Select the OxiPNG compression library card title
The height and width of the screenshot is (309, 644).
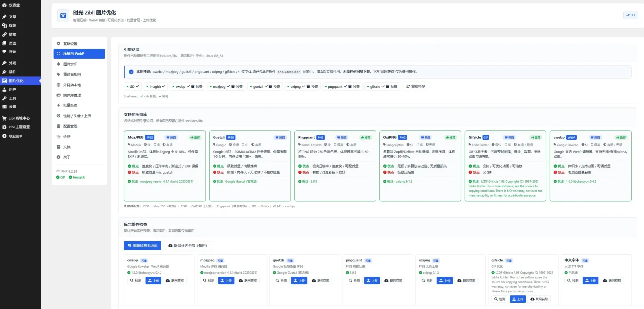[390, 137]
